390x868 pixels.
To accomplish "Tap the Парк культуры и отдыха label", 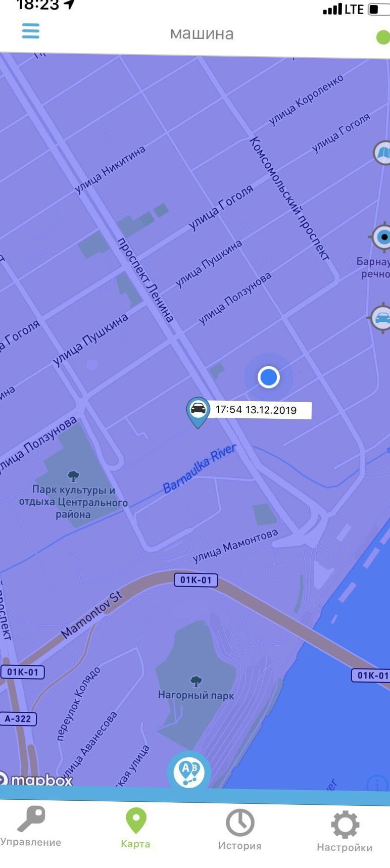I will [x=73, y=502].
